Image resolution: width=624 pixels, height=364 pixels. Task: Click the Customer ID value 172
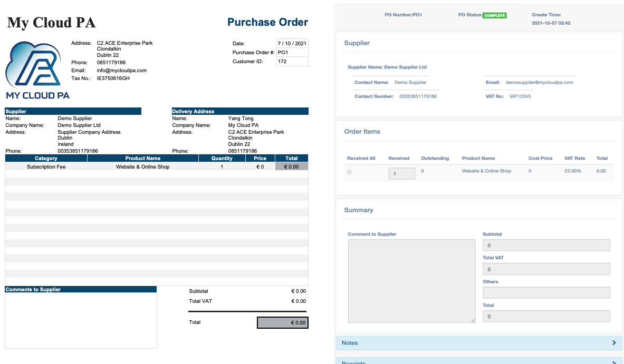(x=292, y=62)
